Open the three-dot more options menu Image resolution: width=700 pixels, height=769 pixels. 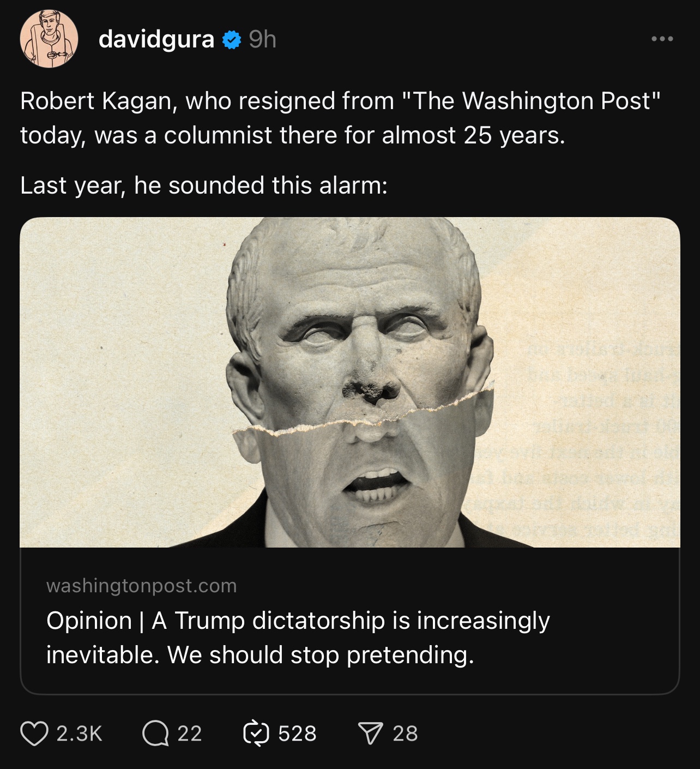coord(662,39)
